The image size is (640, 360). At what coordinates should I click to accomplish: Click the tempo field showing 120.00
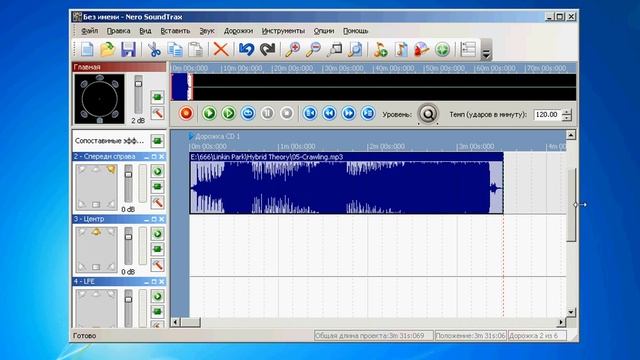[547, 115]
